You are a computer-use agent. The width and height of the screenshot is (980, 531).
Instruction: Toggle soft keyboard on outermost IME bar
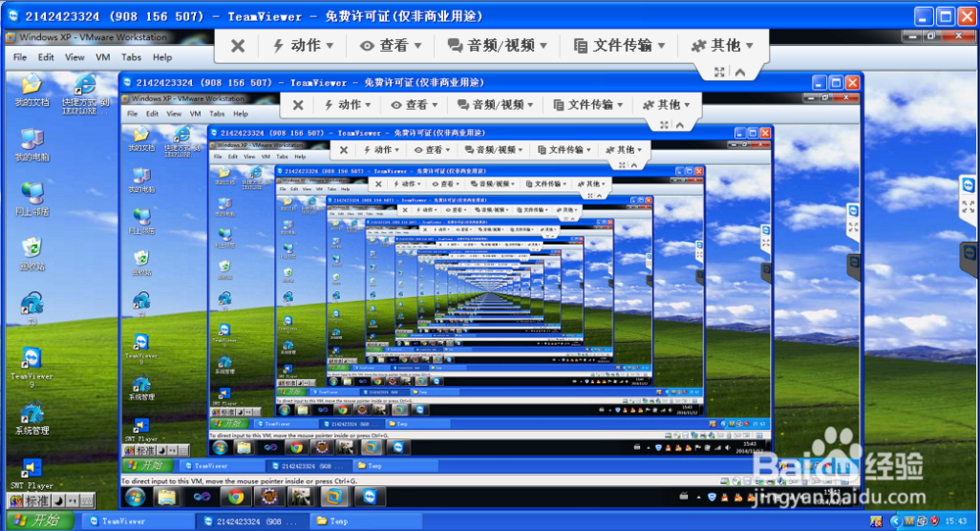pos(87,501)
